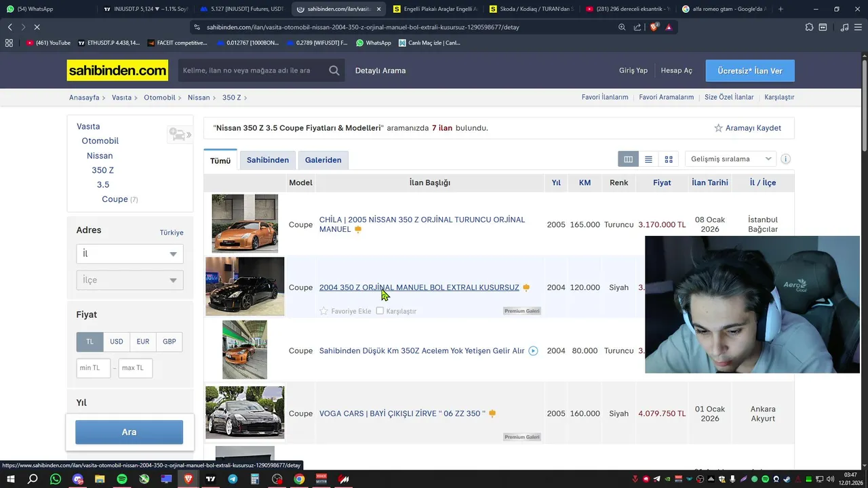
Task: Switch to classic table view icon
Action: click(x=628, y=159)
